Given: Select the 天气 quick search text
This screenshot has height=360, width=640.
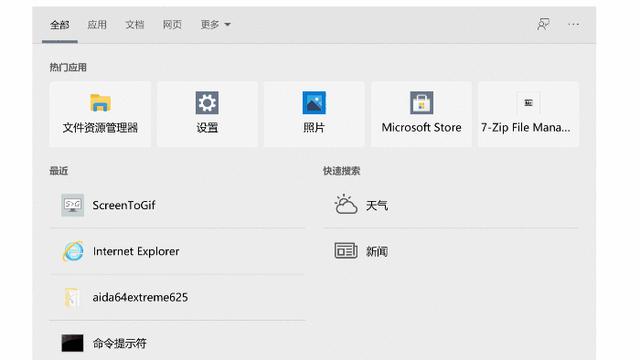Looking at the screenshot, I should (377, 205).
